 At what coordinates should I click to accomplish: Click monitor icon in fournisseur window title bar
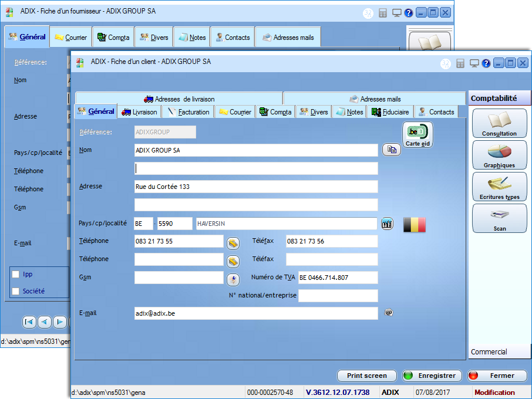[396, 13]
